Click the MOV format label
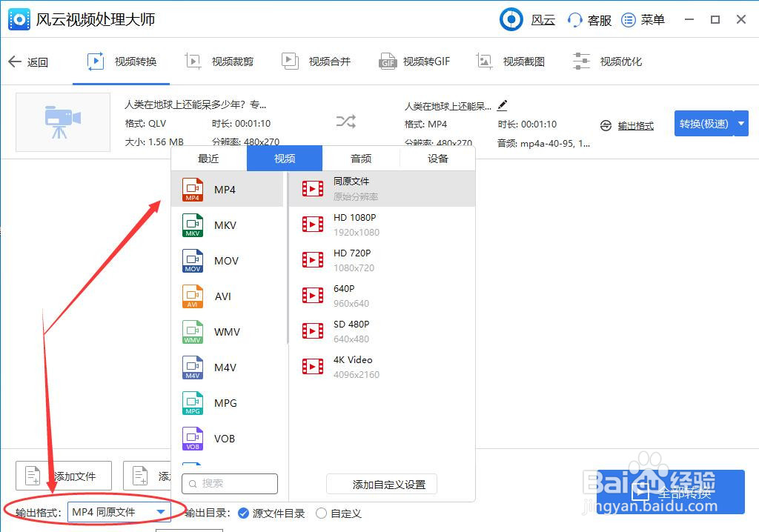Viewport: 759px width, 532px height. click(227, 261)
